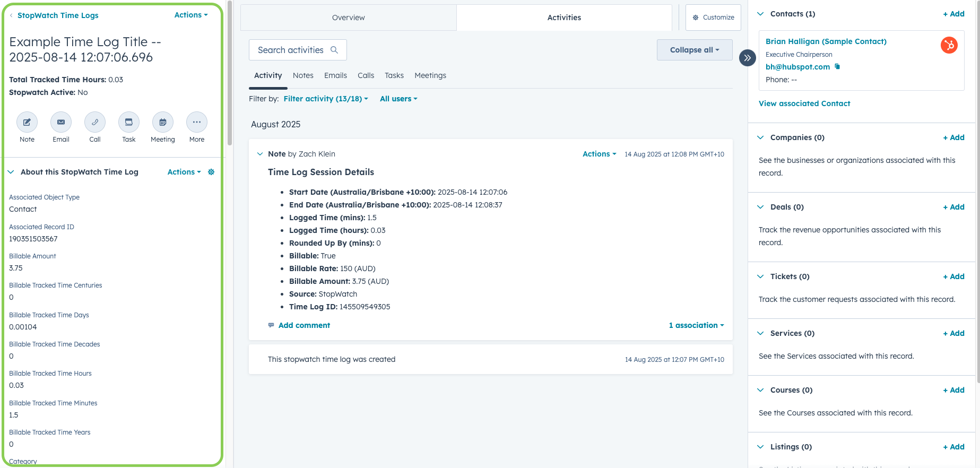Click the Time Log Session Details heading
Image resolution: width=980 pixels, height=468 pixels.
click(321, 172)
